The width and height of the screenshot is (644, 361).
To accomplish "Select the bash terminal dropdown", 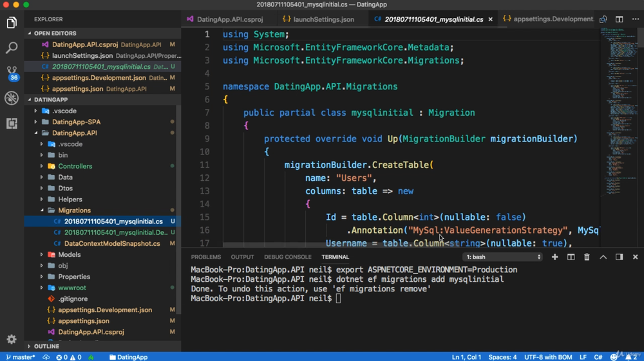I will (x=503, y=257).
